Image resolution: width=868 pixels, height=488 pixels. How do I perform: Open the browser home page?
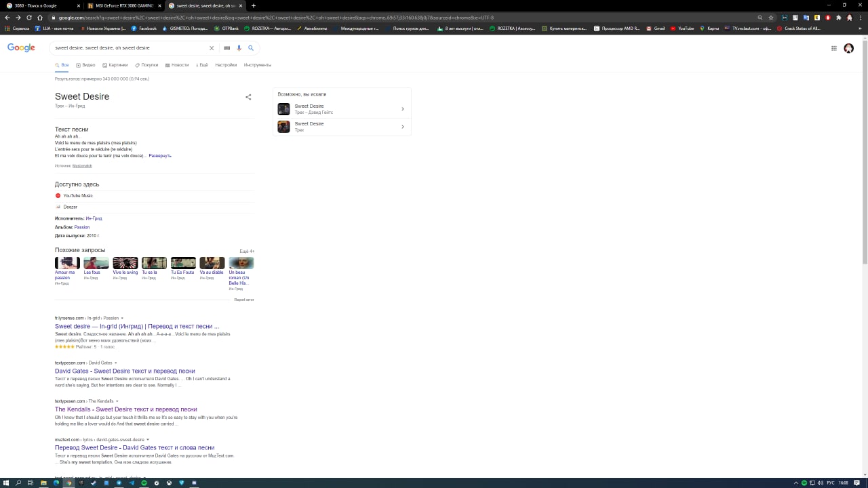[x=40, y=18]
